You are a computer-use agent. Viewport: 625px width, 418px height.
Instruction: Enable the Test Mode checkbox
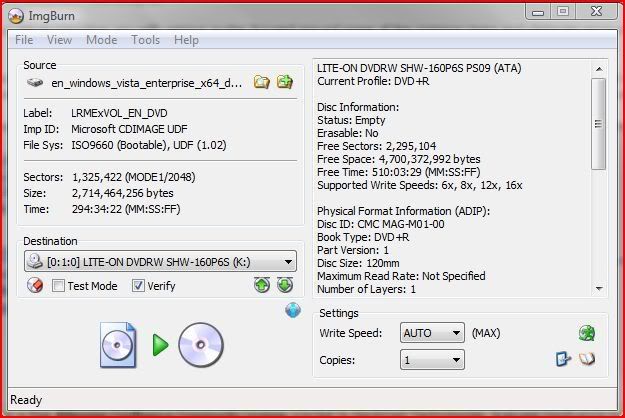coord(58,285)
